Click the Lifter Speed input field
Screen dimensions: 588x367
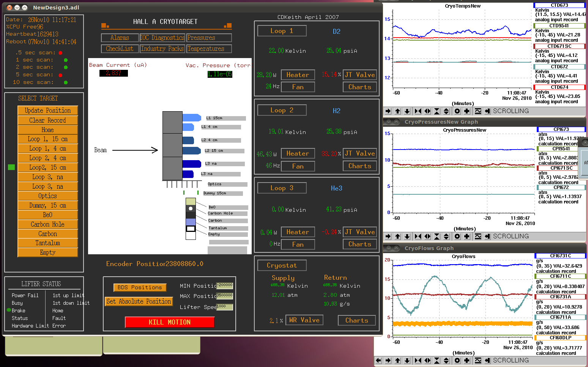225,307
